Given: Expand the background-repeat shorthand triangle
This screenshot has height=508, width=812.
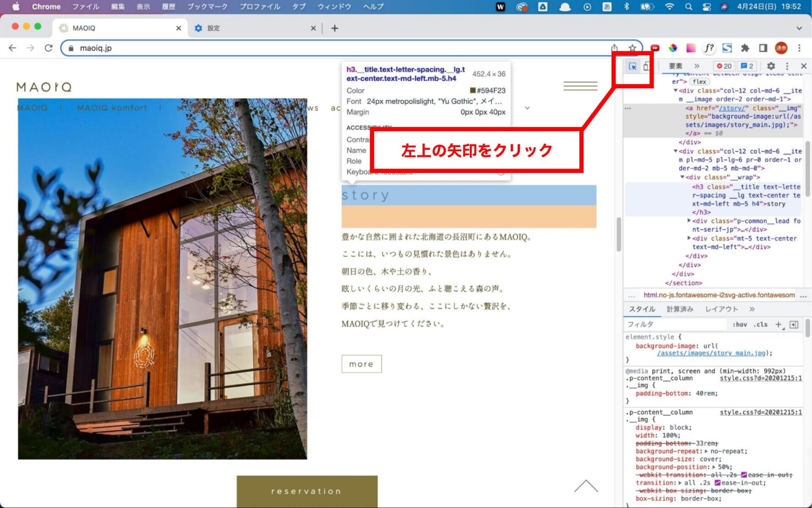Looking at the screenshot, I should click(x=706, y=451).
